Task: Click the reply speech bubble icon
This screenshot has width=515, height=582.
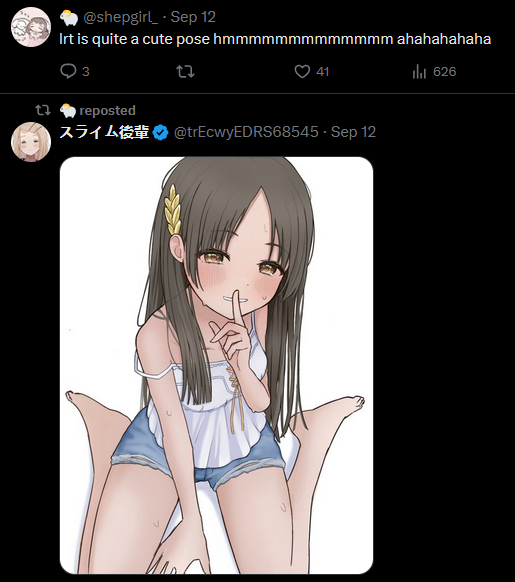Action: (68, 71)
